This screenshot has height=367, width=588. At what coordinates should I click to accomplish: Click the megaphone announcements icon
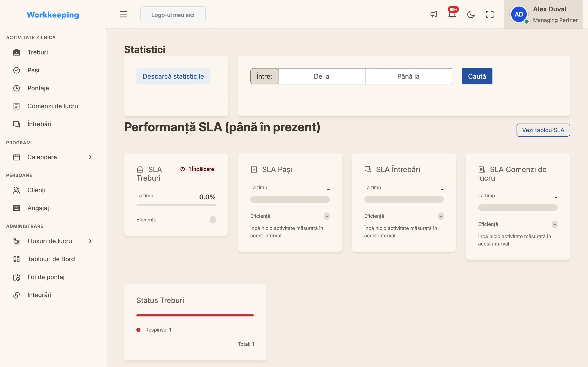click(x=434, y=14)
